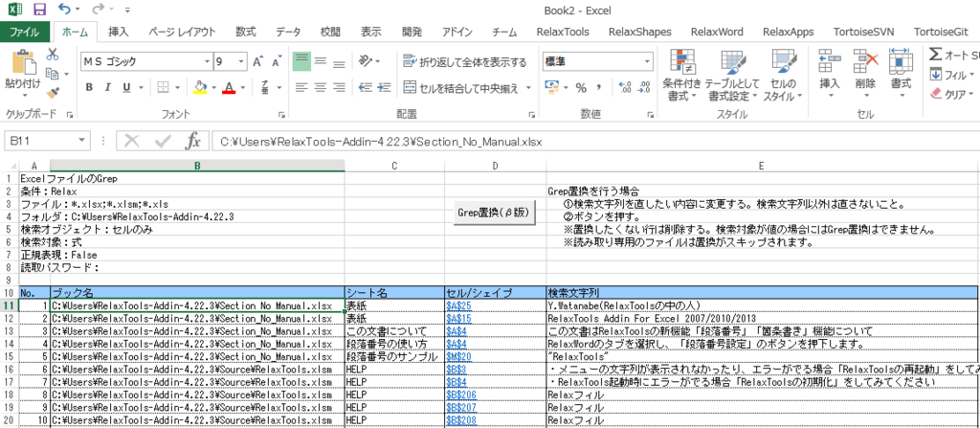Click Undo arrow in quick access toolbar
This screenshot has height=428, width=980.
pos(64,10)
